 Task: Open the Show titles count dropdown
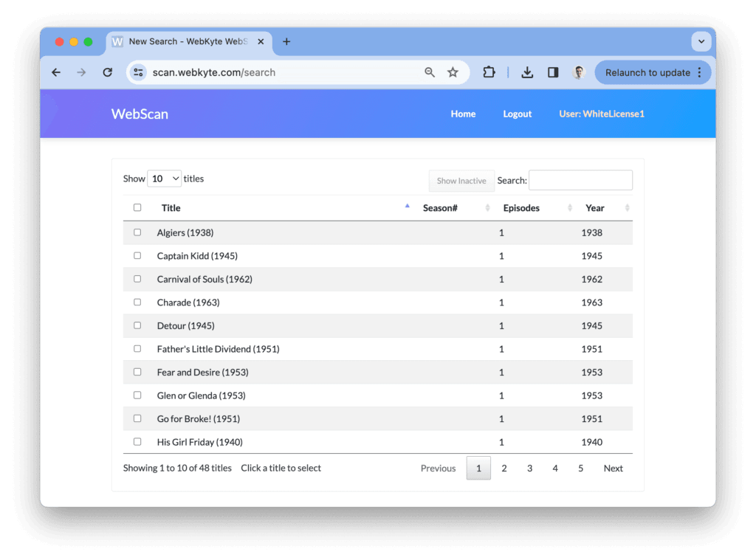(x=164, y=178)
